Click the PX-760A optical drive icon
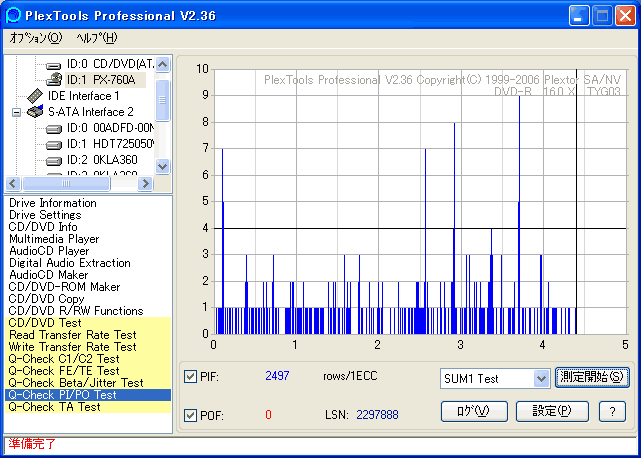 click(54, 79)
